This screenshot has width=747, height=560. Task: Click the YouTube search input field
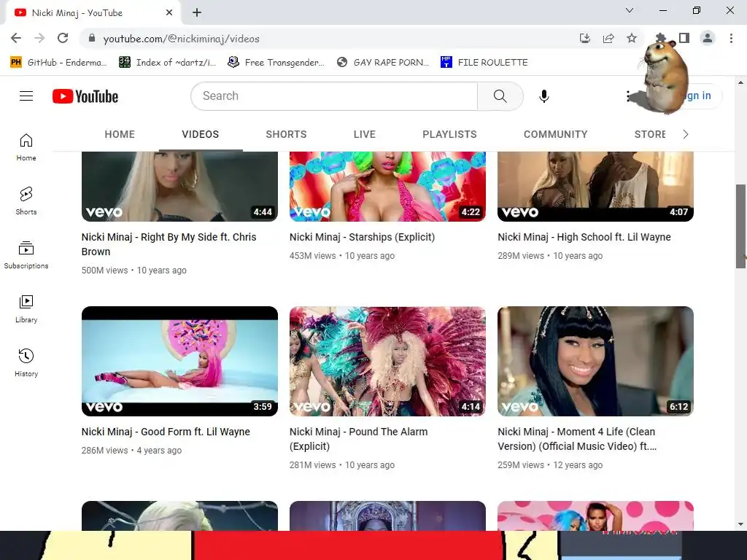[334, 96]
